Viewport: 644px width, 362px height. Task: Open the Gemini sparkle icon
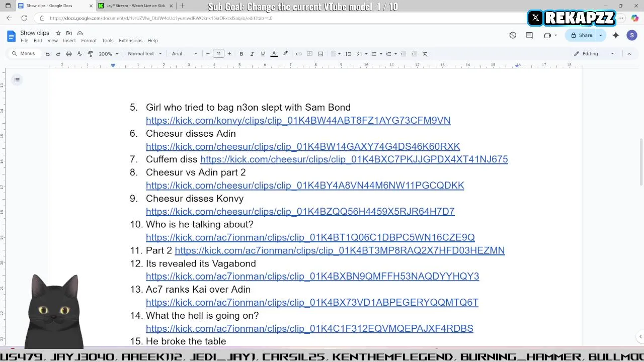616,35
